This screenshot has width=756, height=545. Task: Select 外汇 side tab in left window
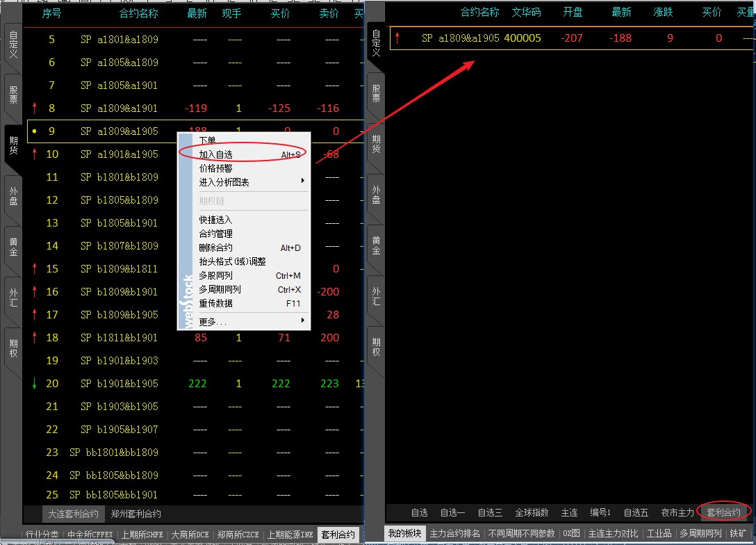coord(13,298)
